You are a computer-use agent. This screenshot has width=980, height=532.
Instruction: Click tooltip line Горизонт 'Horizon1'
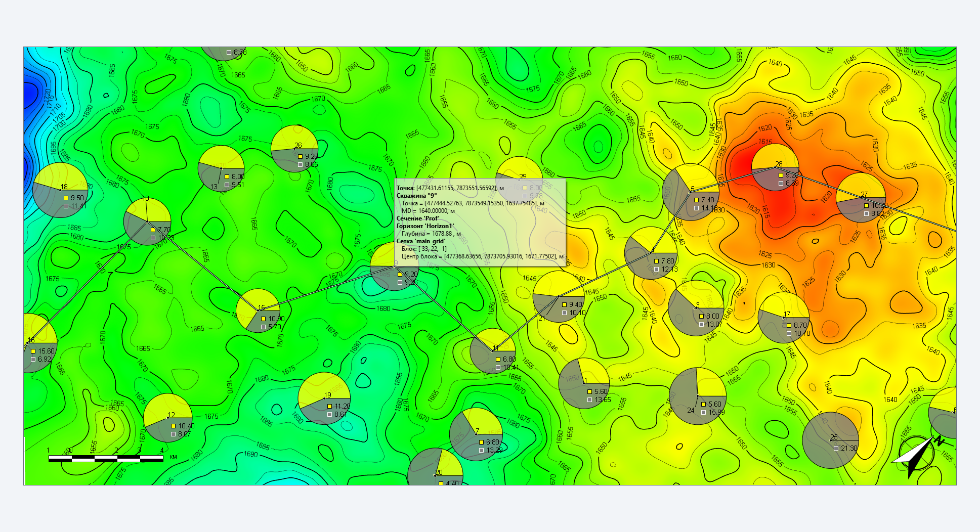coord(425,226)
